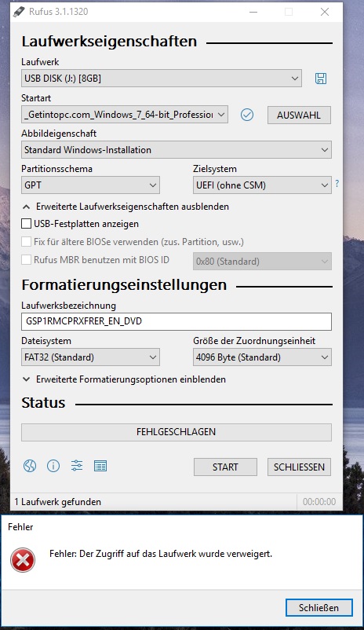
Task: Expand Erweiterte Formatierungsoptionen einblenden
Action: point(124,379)
